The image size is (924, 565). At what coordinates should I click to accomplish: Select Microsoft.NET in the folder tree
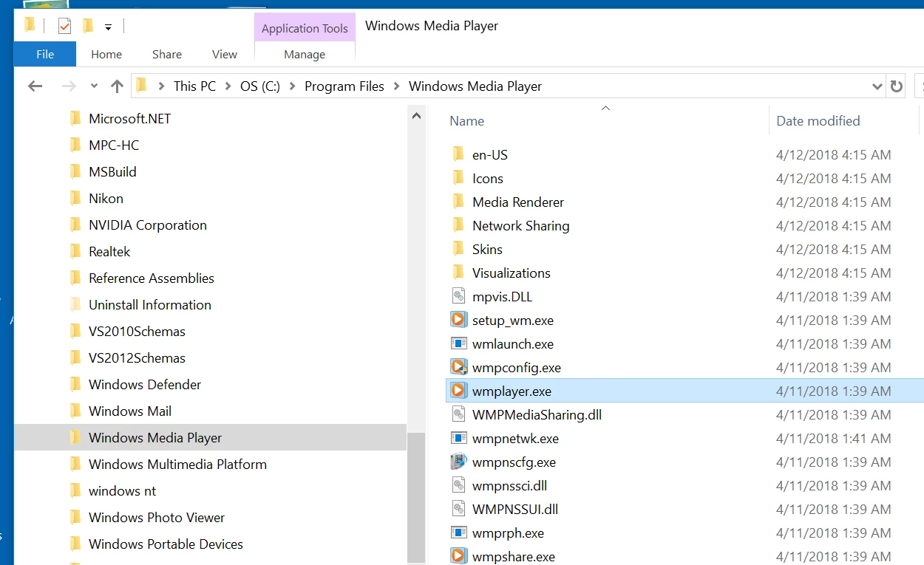[129, 118]
